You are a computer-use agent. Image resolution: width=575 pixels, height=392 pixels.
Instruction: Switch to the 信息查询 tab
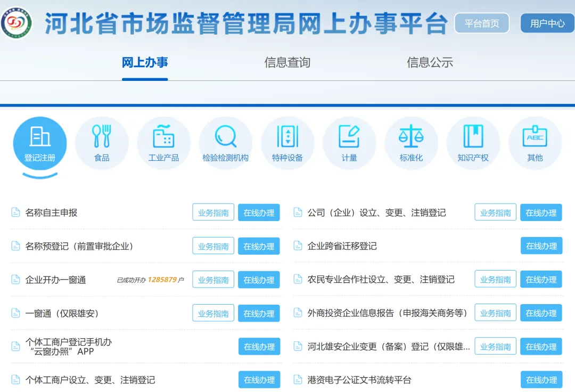pyautogui.click(x=287, y=62)
